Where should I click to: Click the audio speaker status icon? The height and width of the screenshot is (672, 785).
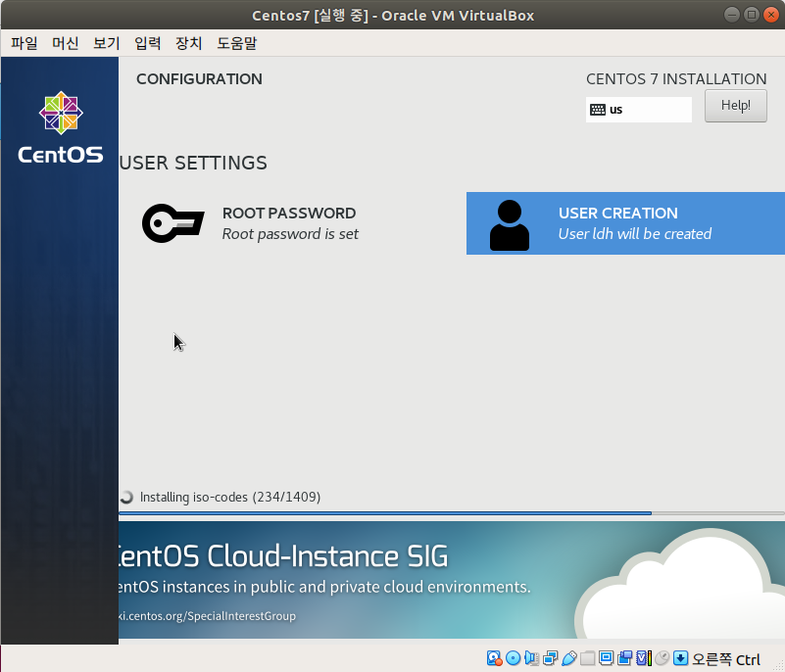coord(532,658)
